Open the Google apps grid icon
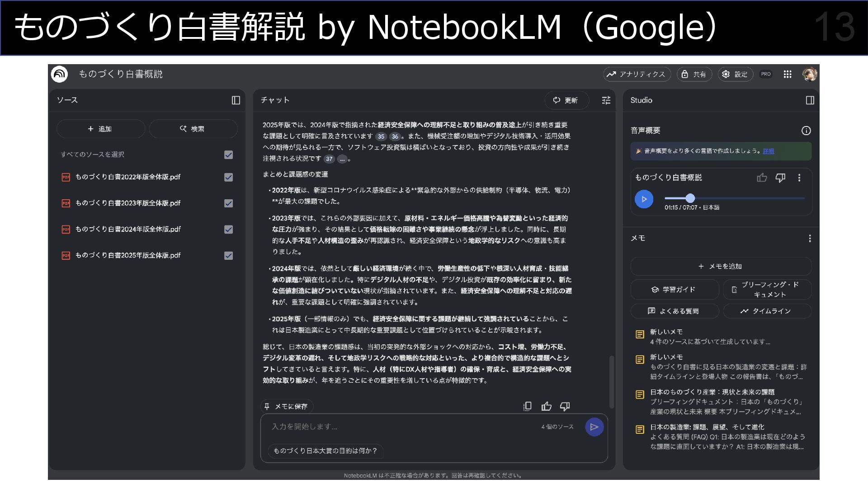Image resolution: width=868 pixels, height=488 pixels. point(788,74)
